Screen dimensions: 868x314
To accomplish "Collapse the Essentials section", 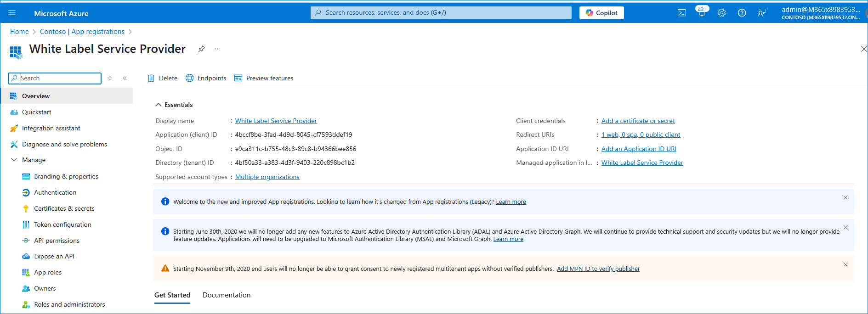I will [159, 105].
